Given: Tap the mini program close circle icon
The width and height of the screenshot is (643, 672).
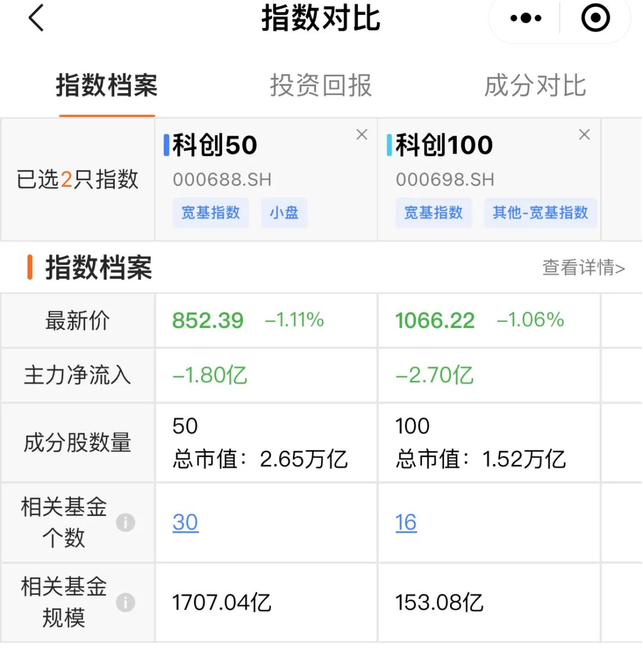Looking at the screenshot, I should (x=595, y=18).
